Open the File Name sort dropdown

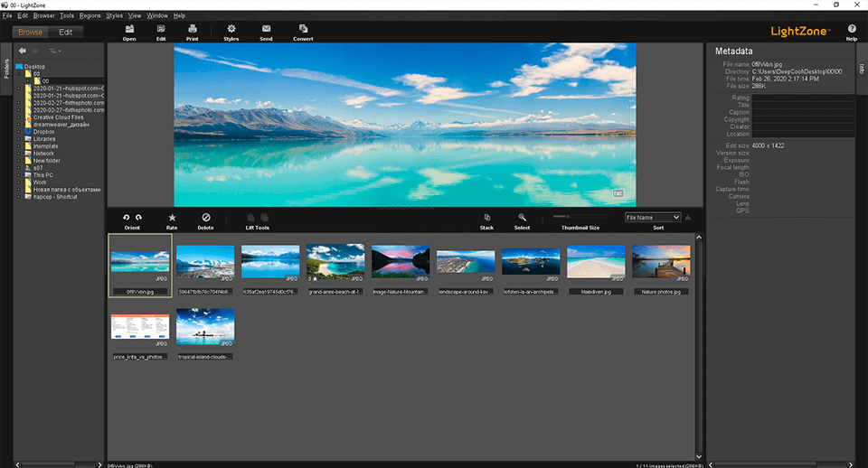click(x=653, y=218)
